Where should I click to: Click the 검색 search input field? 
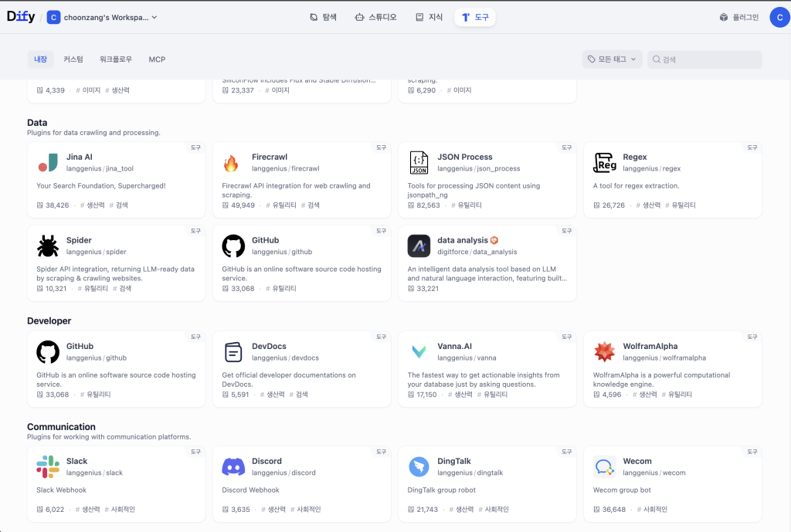tap(708, 59)
